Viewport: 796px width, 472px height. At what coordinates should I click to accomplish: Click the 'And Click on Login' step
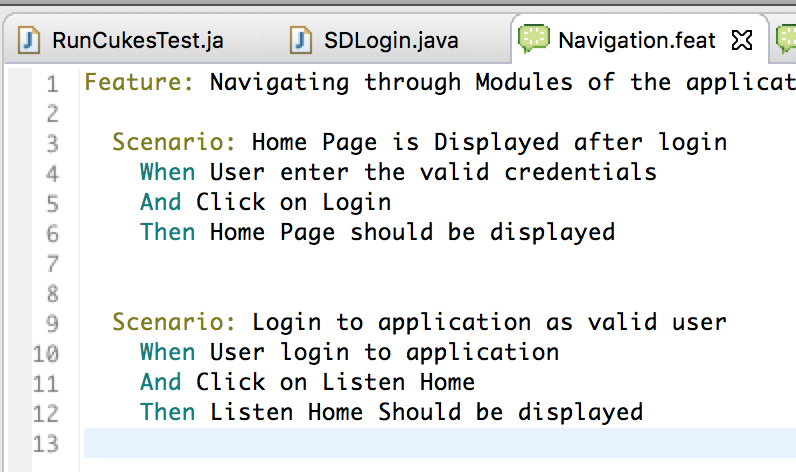[x=266, y=203]
